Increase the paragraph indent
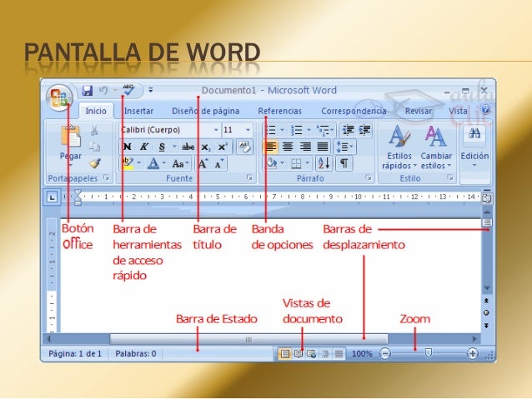 (x=364, y=130)
